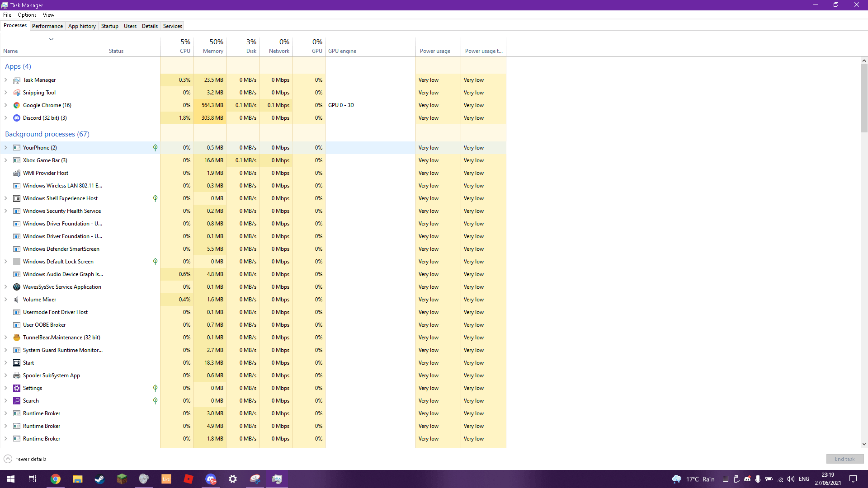This screenshot has height=488, width=868.
Task: Click the Spooler SubSystem App printer icon
Action: 17,375
